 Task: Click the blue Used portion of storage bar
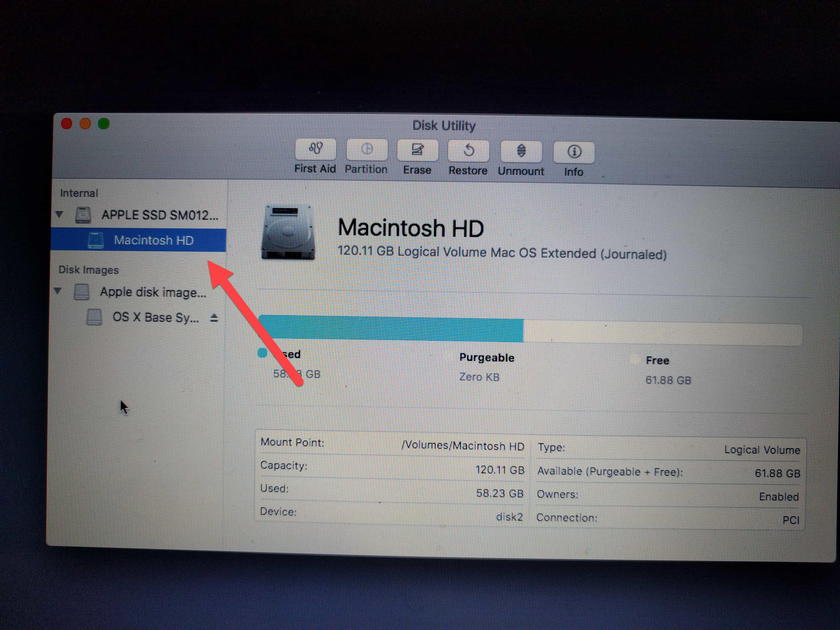[391, 329]
